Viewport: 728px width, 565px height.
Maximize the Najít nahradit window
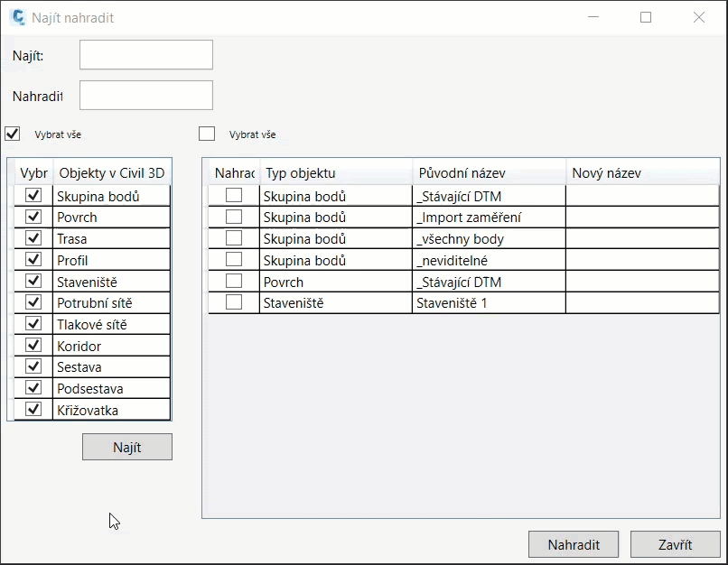coord(646,17)
